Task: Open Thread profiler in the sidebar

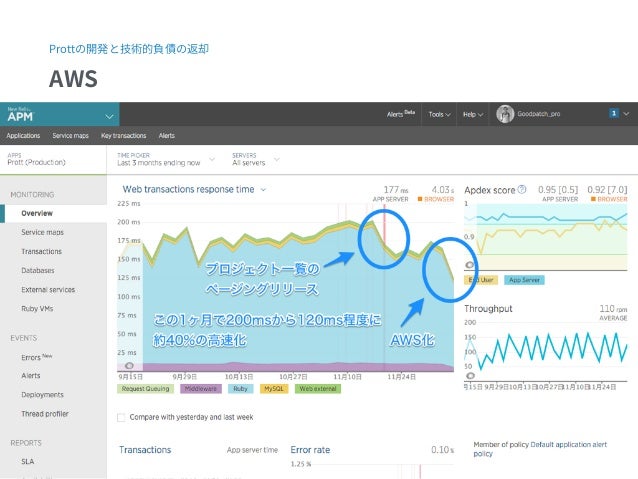Action: tap(45, 414)
